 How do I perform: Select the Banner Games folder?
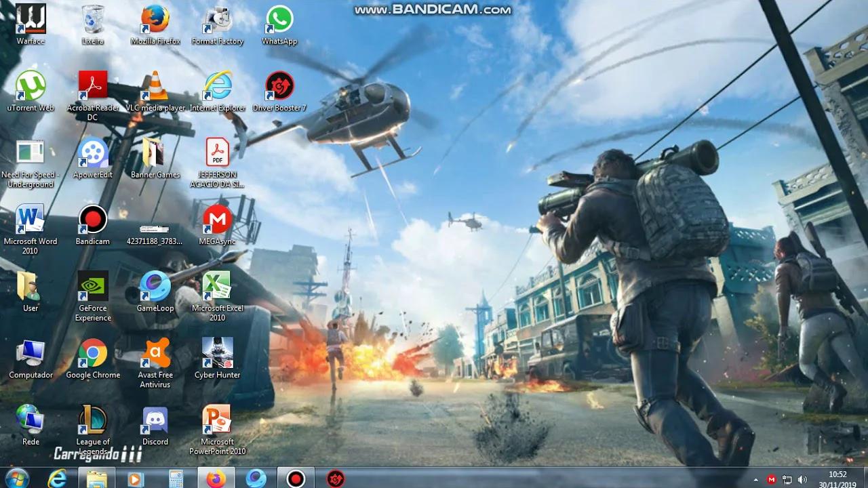tap(155, 153)
